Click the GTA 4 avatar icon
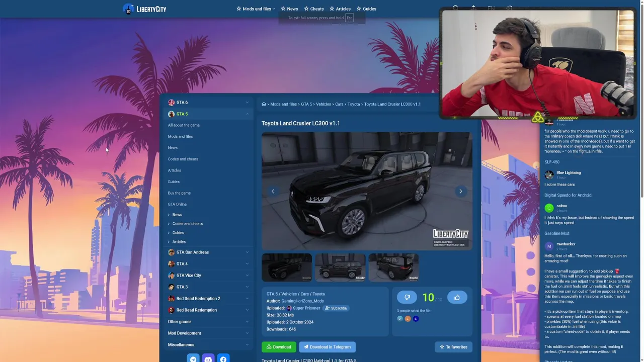The height and width of the screenshot is (362, 644). point(171,264)
